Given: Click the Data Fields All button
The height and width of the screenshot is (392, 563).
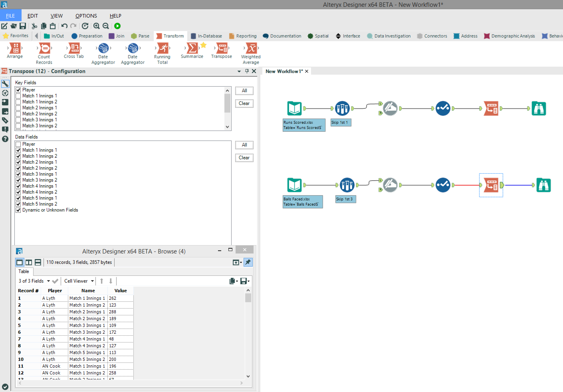Looking at the screenshot, I should pyautogui.click(x=244, y=145).
